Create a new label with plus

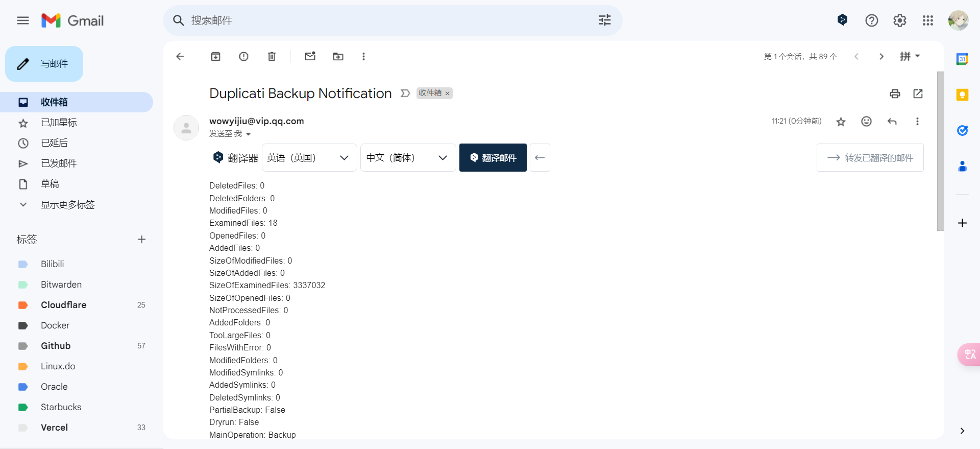click(x=142, y=240)
